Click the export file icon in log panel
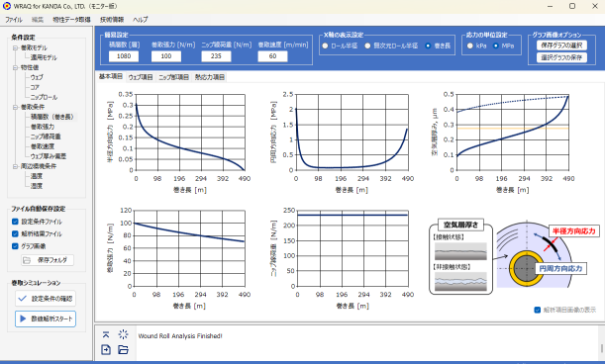Viewport: 605px width, 364px height. pos(106,350)
